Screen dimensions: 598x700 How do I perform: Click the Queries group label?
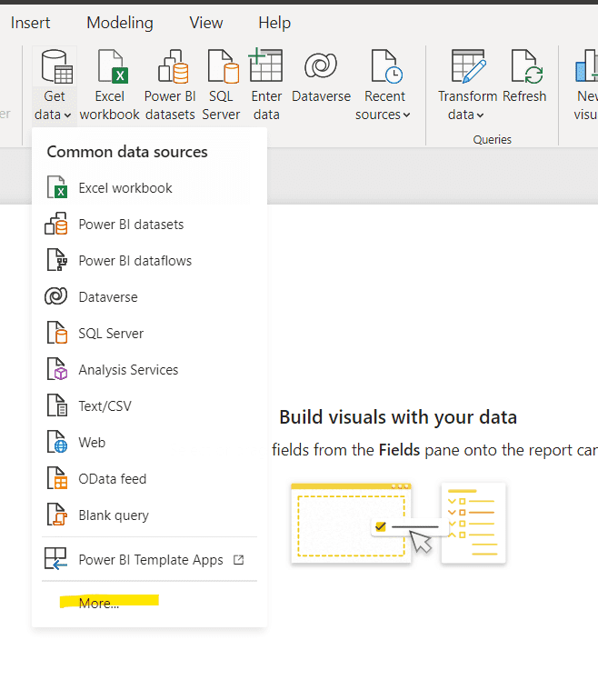(493, 140)
